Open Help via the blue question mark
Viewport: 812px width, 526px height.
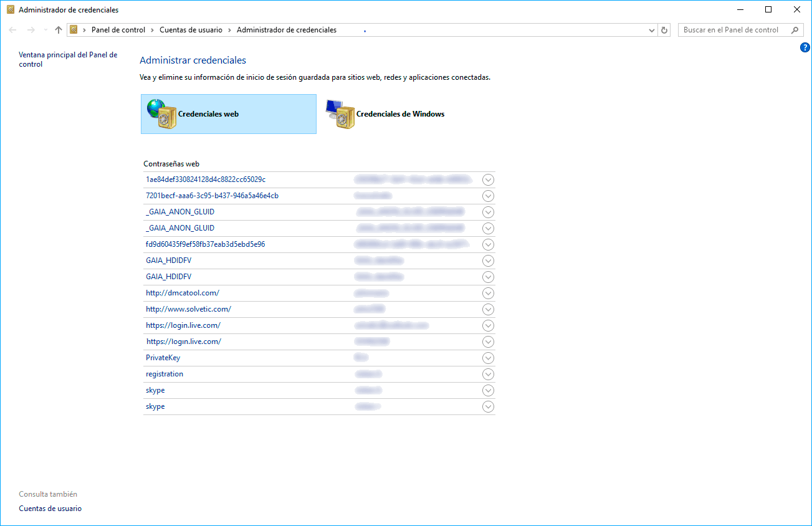pyautogui.click(x=805, y=47)
